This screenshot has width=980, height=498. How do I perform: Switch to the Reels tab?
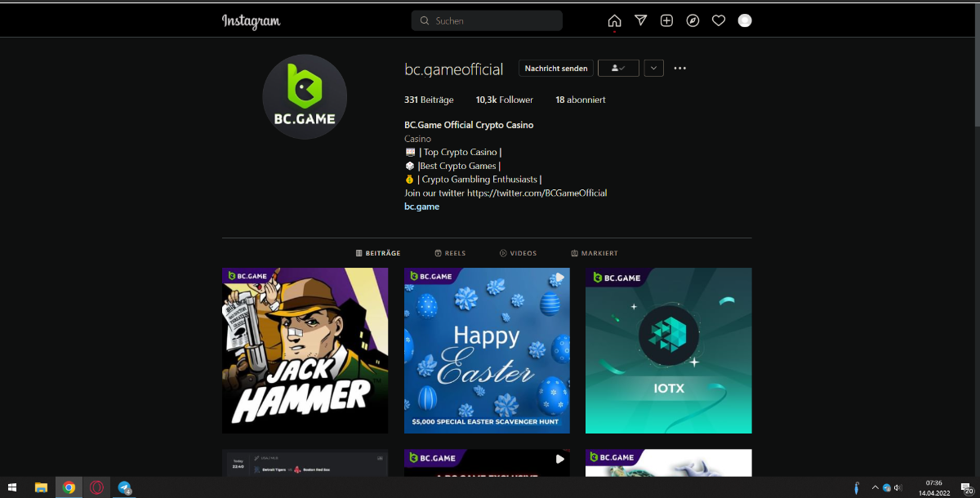pyautogui.click(x=450, y=253)
